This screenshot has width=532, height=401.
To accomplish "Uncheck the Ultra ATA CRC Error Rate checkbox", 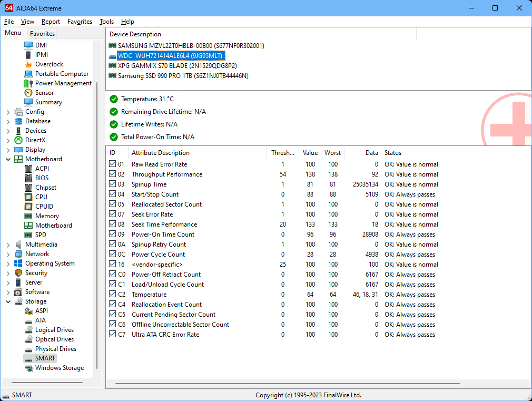I will point(113,334).
